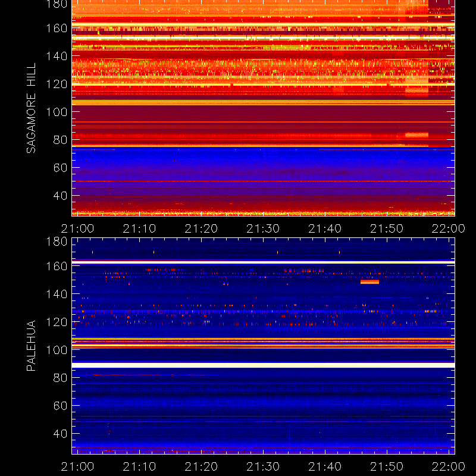
Task: Select the 60 label on Sagamore Hill axis
Action: [x=60, y=168]
